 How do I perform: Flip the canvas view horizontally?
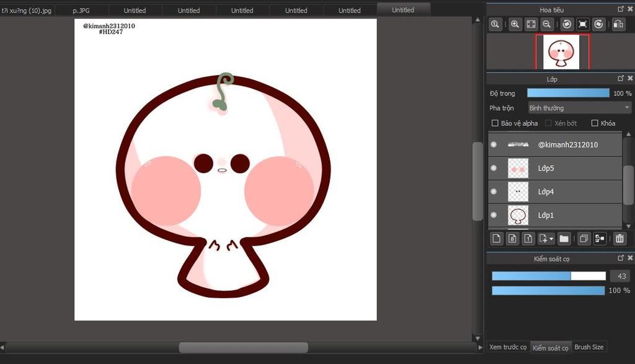(x=618, y=24)
